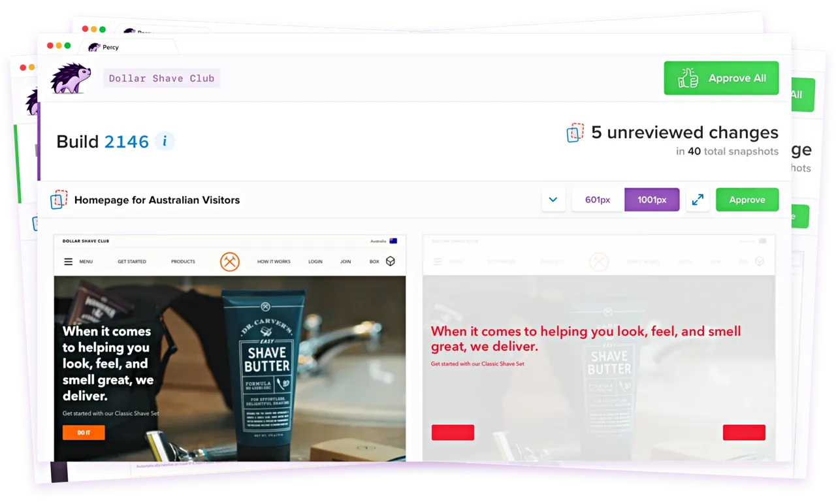Click MENU label in left snapshot
Screen dimensions: 836x504
(x=86, y=262)
